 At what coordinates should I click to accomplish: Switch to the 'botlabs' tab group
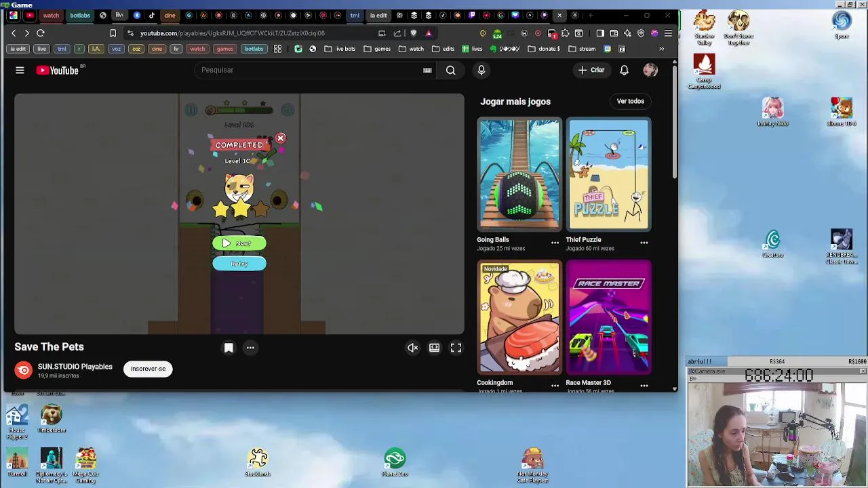pos(79,15)
